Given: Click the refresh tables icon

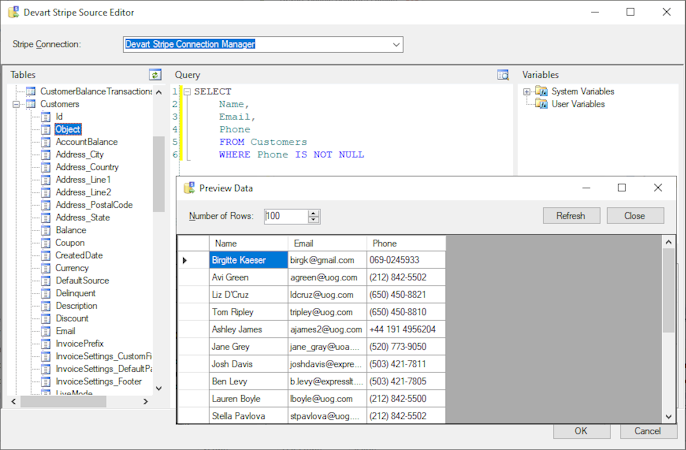Looking at the screenshot, I should coord(155,75).
